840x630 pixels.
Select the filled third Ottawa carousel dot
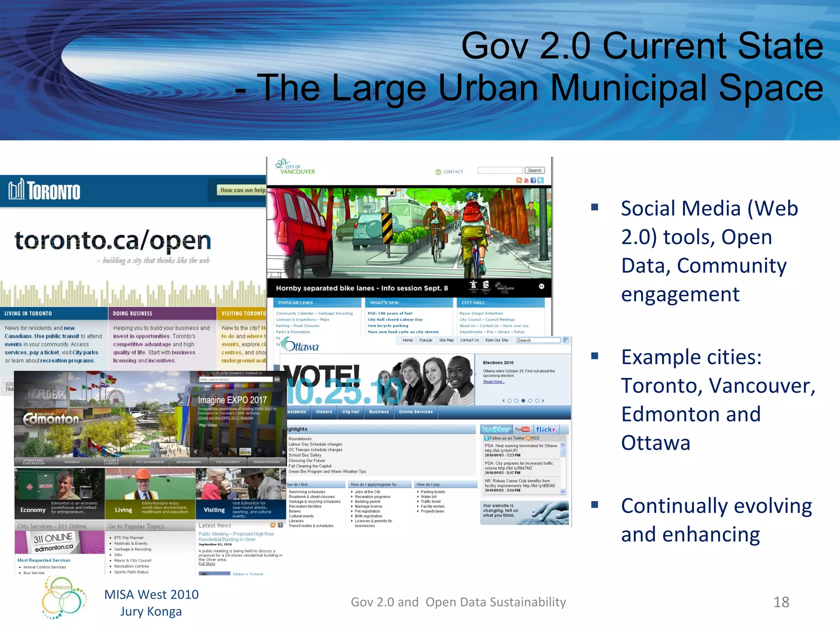523,401
